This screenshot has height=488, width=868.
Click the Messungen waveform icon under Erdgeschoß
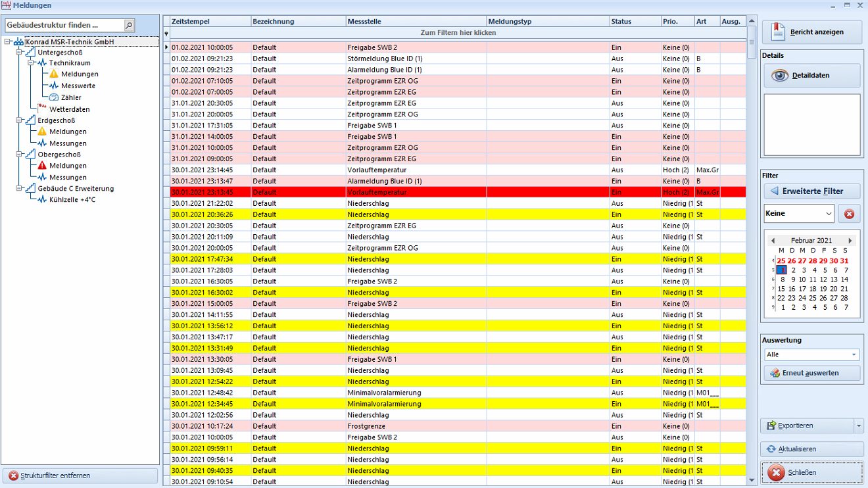pos(42,143)
